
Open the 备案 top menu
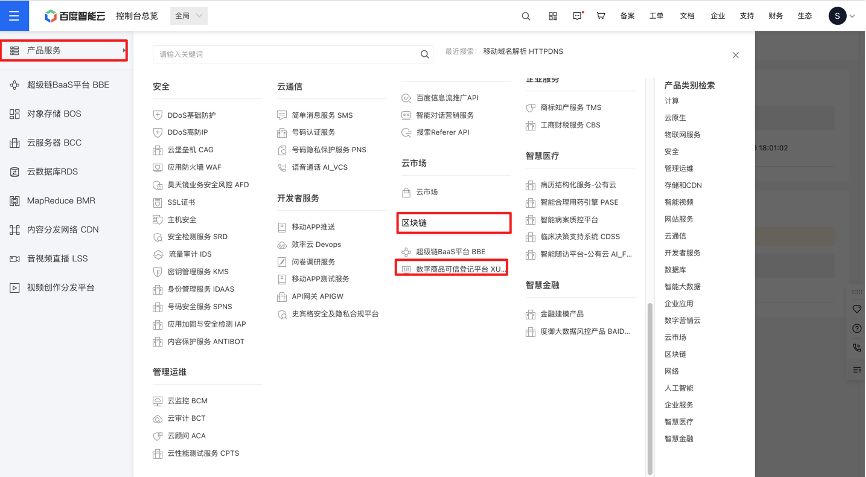click(x=627, y=16)
